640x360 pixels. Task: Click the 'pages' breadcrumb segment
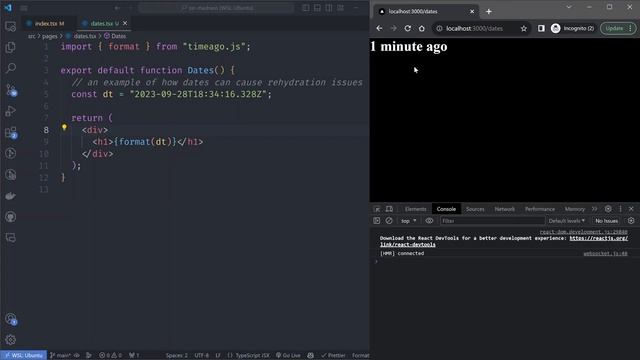pos(49,36)
